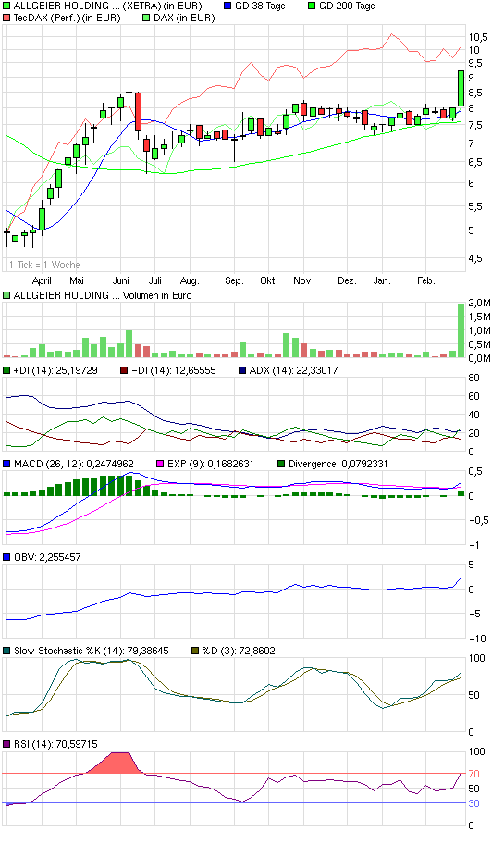Click the TecDAX (Perf.) (in EUR) label
The image size is (504, 845).
68,18
